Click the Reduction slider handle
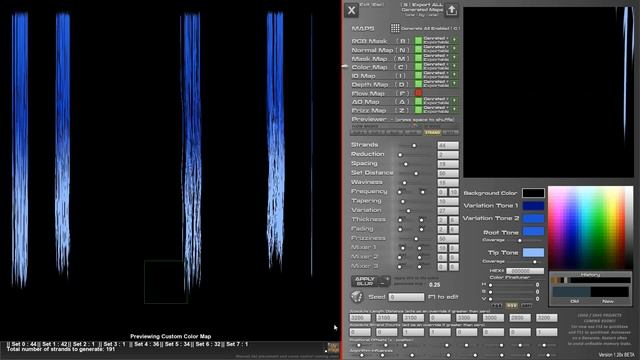The height and width of the screenshot is (360, 640). click(400, 155)
